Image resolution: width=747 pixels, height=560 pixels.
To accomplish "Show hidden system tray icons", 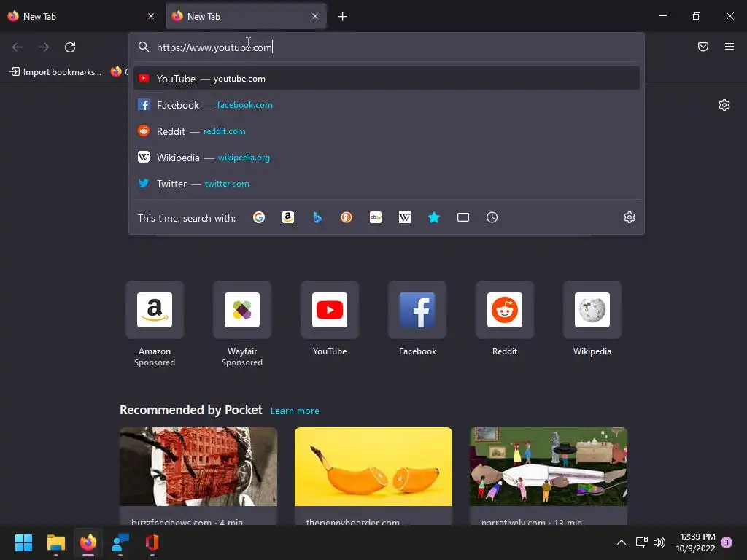I will tap(622, 542).
